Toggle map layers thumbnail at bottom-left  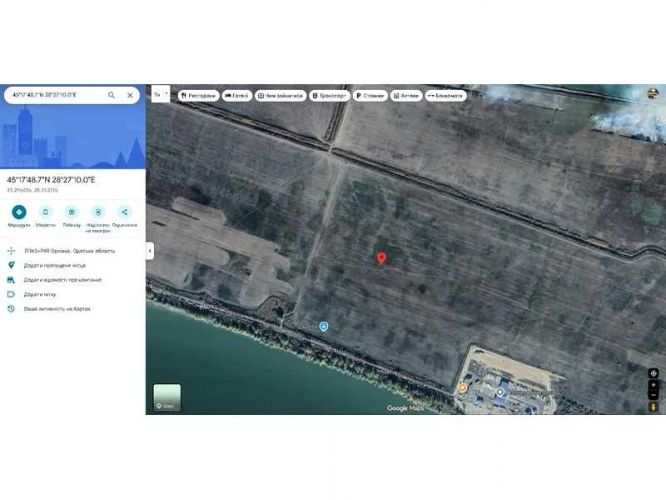point(167,398)
